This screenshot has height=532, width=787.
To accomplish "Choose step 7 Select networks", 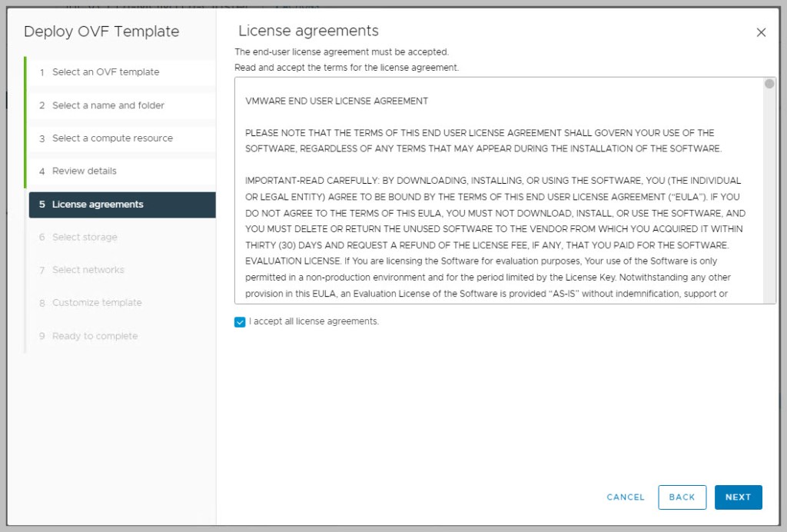I will 88,270.
